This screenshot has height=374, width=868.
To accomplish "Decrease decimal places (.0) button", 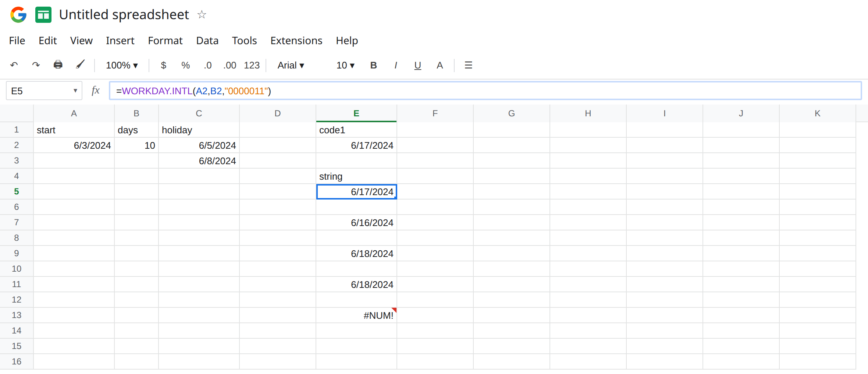I will pyautogui.click(x=208, y=65).
